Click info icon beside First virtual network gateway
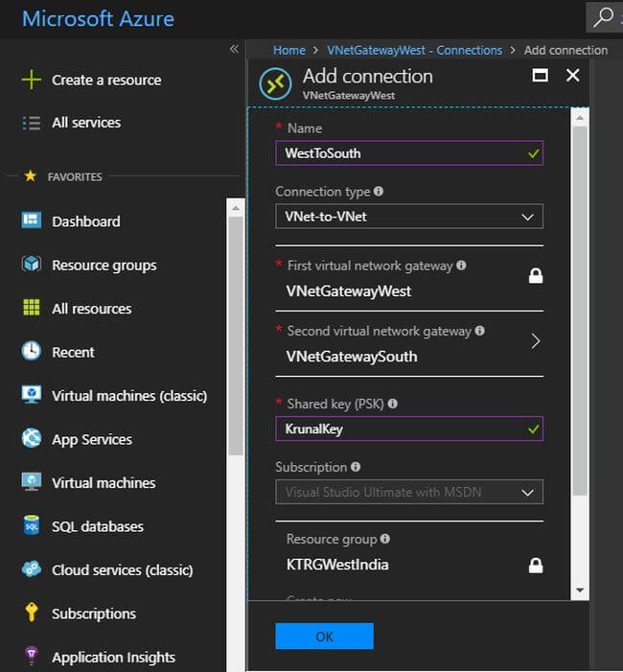Screen dimensions: 623x672 pos(461,266)
